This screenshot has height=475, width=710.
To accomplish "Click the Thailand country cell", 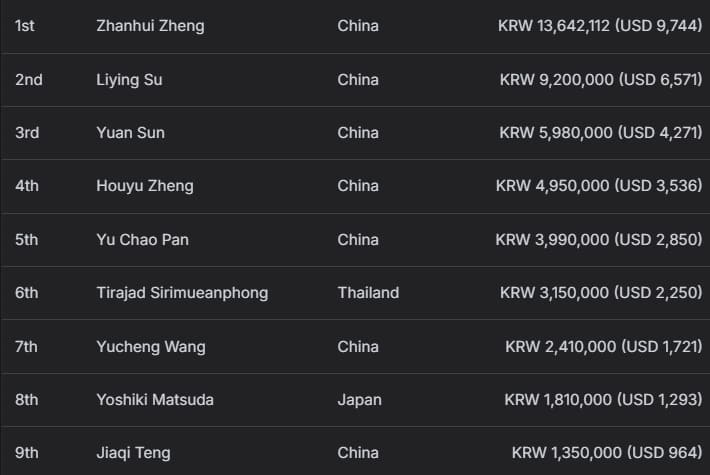I will pyautogui.click(x=368, y=293).
